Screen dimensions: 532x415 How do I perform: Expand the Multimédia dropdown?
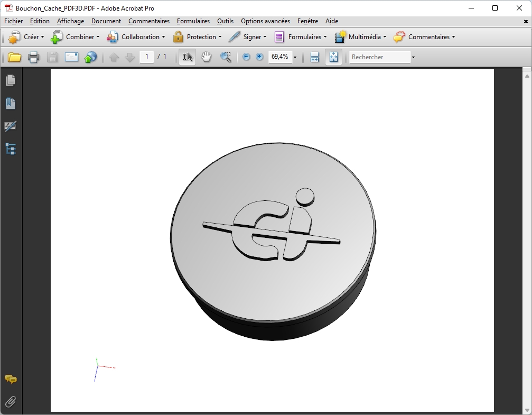[360, 37]
